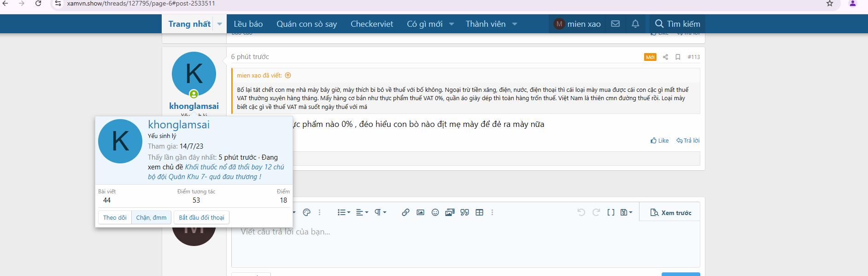Insert a quote block
This screenshot has height=276, width=868.
pyautogui.click(x=464, y=212)
